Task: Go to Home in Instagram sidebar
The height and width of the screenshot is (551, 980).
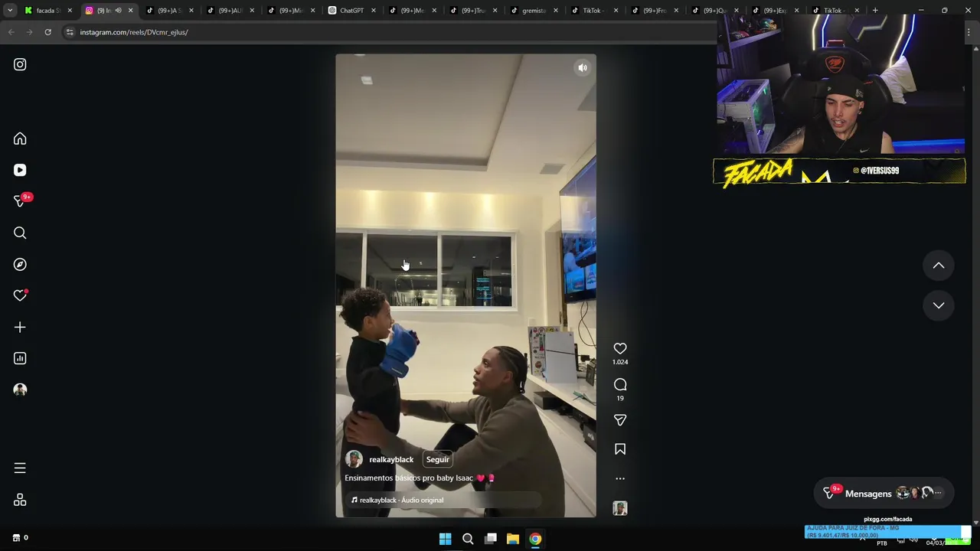Action: coord(20,139)
